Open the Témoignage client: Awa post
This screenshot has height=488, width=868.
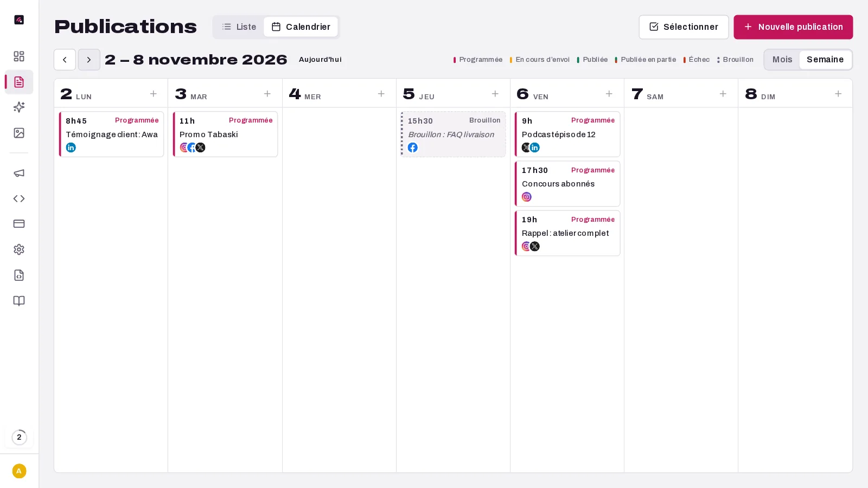click(111, 134)
